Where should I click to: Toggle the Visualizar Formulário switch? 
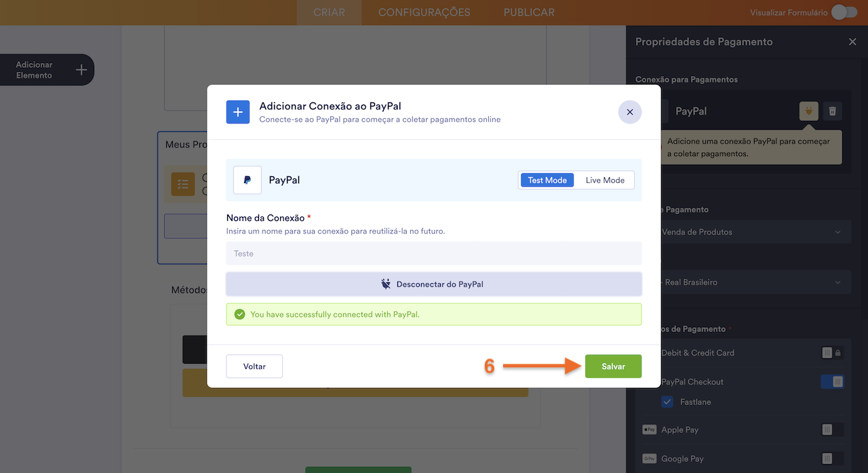[x=844, y=12]
